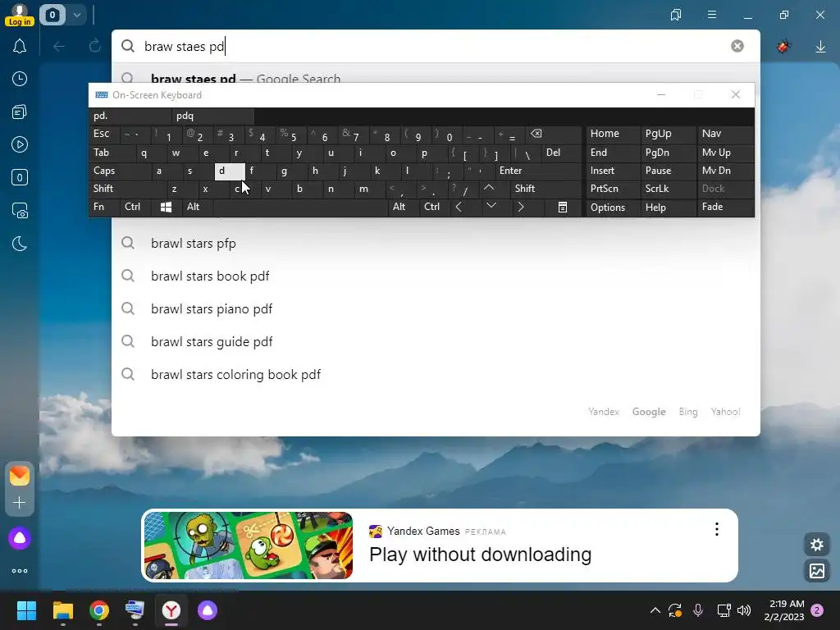This screenshot has width=840, height=630.
Task: Toggle Caps key on On-Screen Keyboard
Action: [x=120, y=171]
